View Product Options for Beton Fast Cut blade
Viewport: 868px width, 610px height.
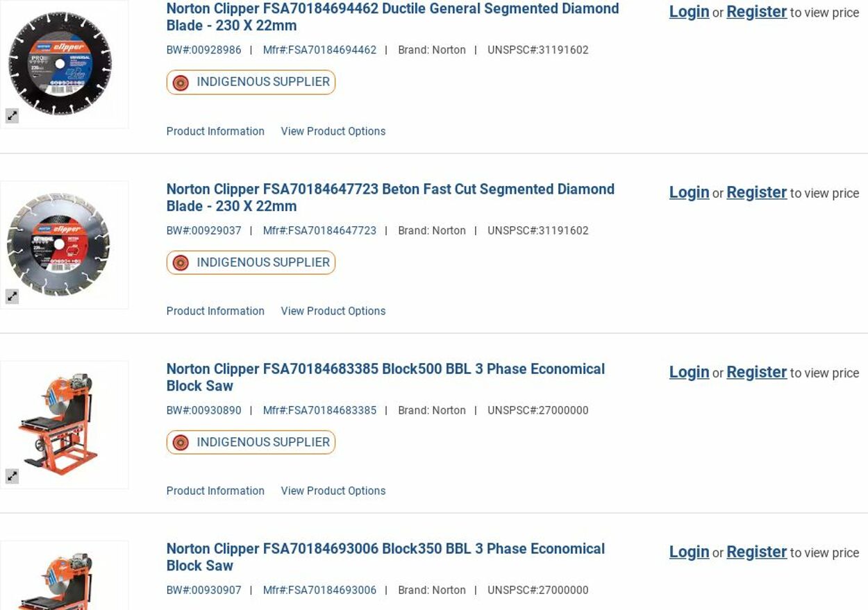click(333, 311)
